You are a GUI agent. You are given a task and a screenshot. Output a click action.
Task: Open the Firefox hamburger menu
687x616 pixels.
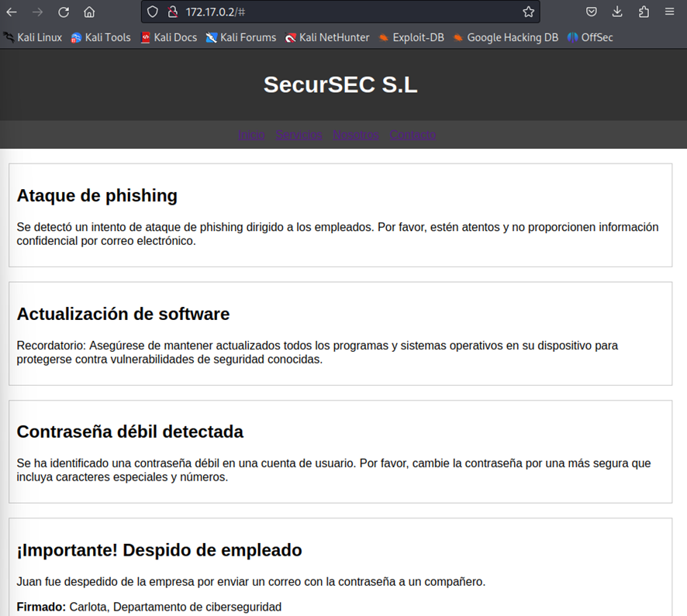670,12
